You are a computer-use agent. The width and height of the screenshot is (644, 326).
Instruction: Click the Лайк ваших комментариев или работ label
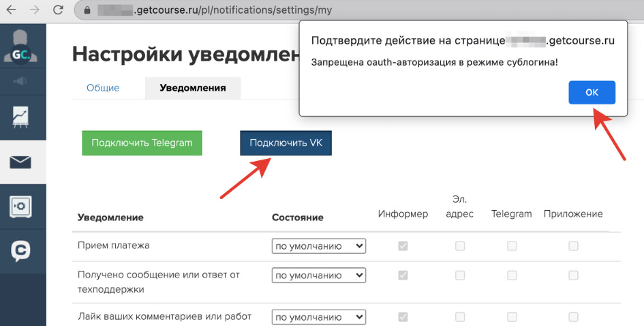(164, 316)
